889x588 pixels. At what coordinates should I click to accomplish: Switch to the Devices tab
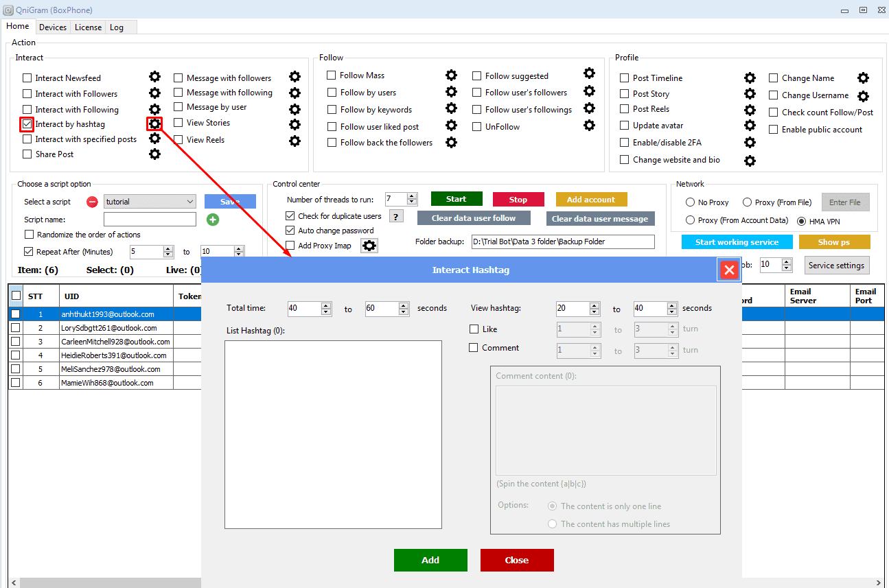[53, 27]
